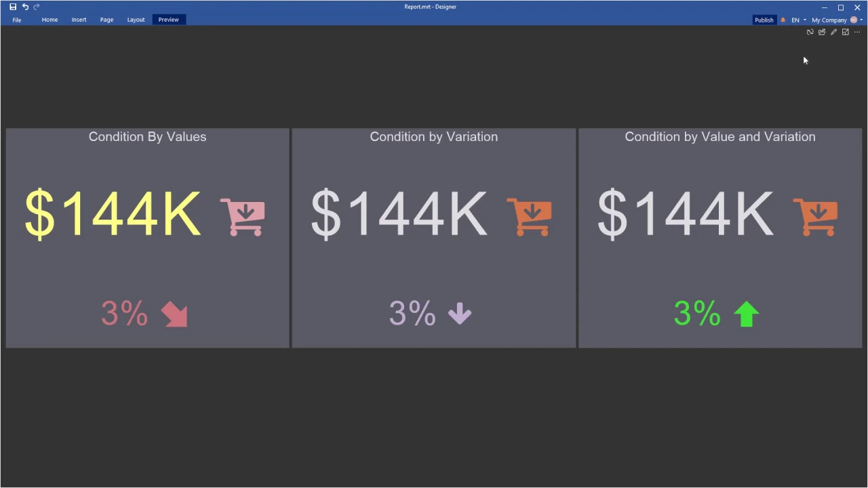Click the red diagonal down arrow indicator
Image resolution: width=868 pixels, height=488 pixels.
[x=174, y=314]
